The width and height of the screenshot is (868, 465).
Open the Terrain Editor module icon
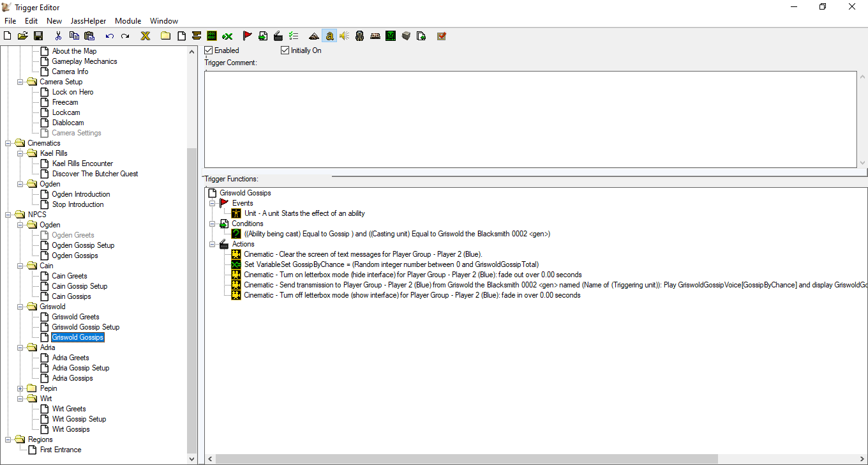(313, 36)
